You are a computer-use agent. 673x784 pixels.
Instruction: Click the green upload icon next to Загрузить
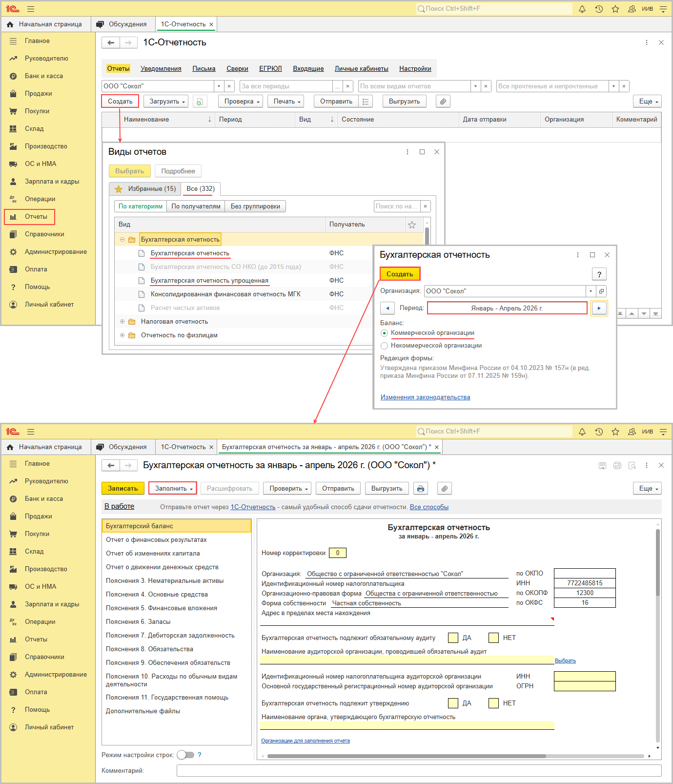[x=200, y=102]
